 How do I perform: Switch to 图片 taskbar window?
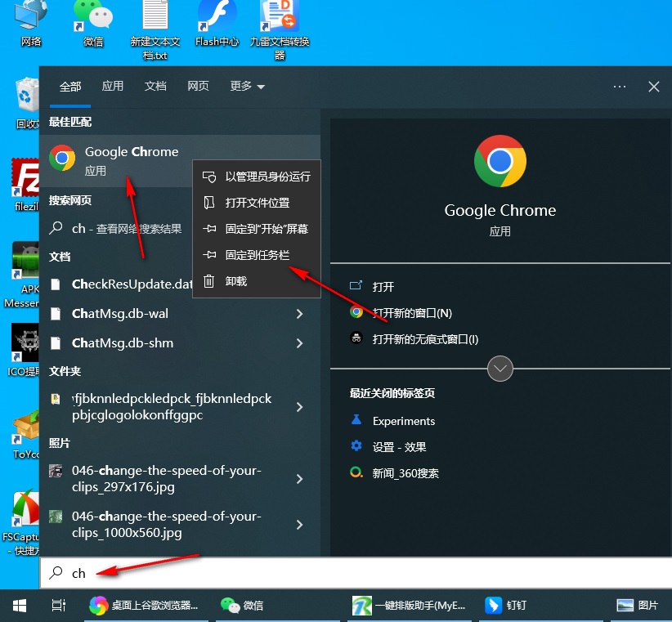[641, 606]
